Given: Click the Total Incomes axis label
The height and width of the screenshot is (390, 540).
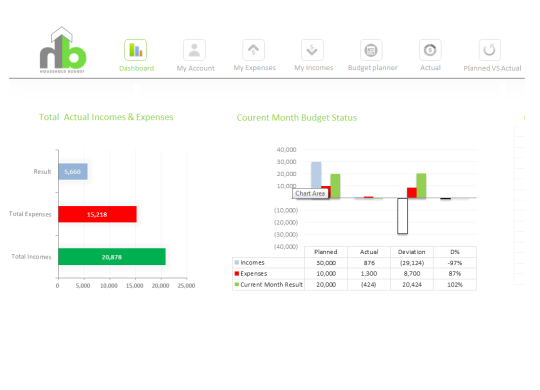Looking at the screenshot, I should pyautogui.click(x=31, y=257).
